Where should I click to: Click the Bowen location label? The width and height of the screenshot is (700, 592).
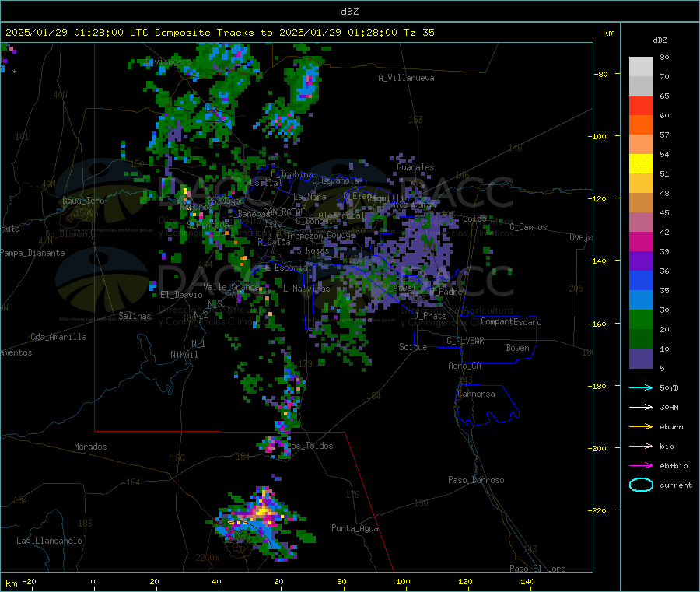point(517,348)
